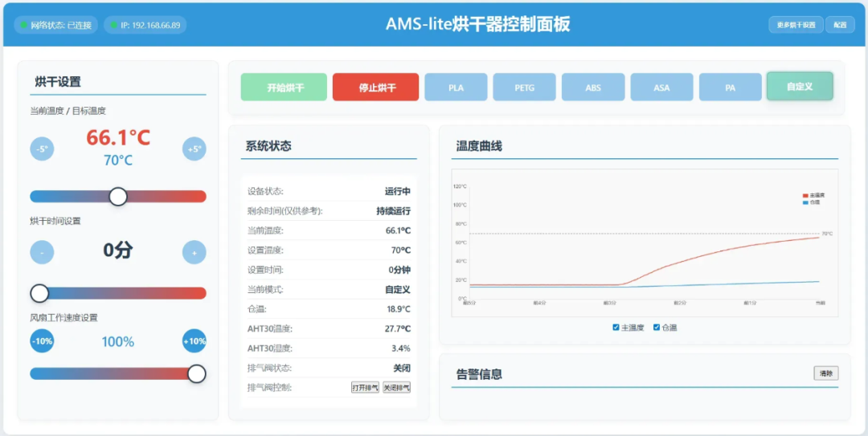Click the 关闭 exhaust valve status value
Viewport: 868px width, 436px height.
tap(403, 368)
